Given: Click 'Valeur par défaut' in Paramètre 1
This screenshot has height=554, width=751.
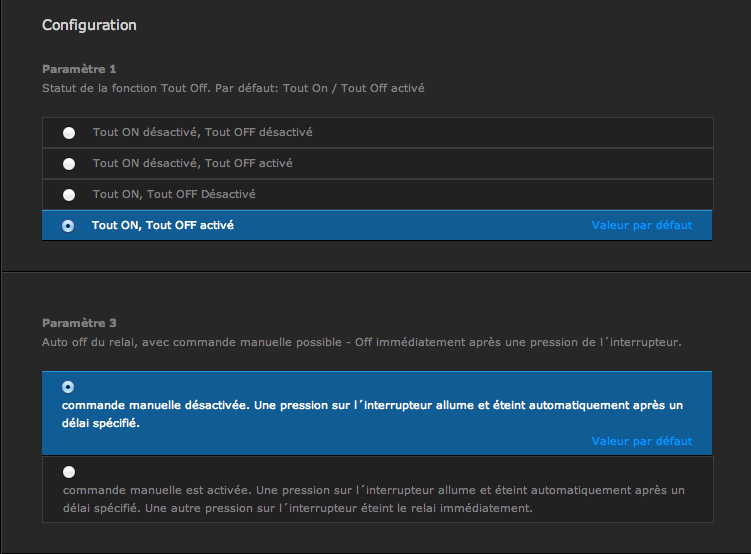Looking at the screenshot, I should click(x=641, y=226).
